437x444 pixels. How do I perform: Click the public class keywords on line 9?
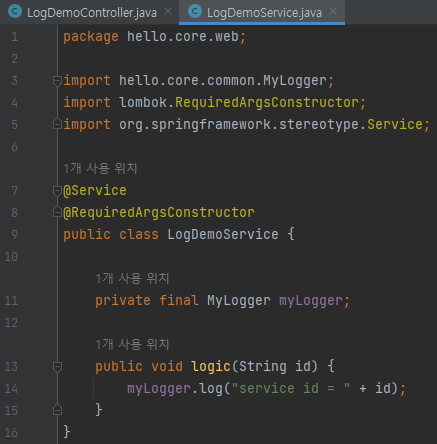point(111,235)
